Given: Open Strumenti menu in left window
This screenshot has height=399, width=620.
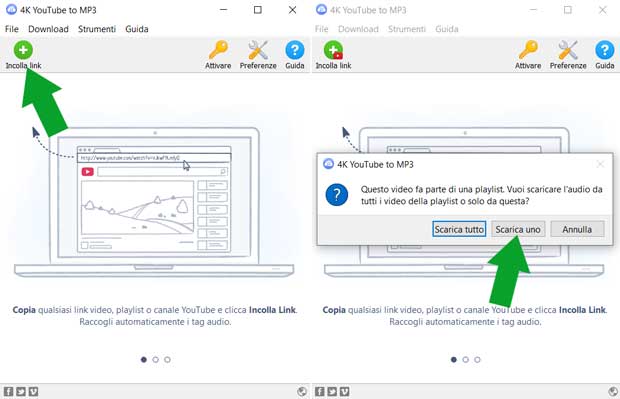Looking at the screenshot, I should pyautogui.click(x=96, y=29).
